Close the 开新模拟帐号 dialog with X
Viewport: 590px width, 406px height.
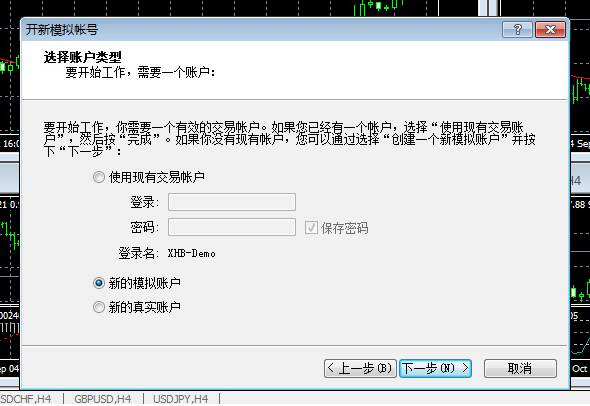pos(550,29)
